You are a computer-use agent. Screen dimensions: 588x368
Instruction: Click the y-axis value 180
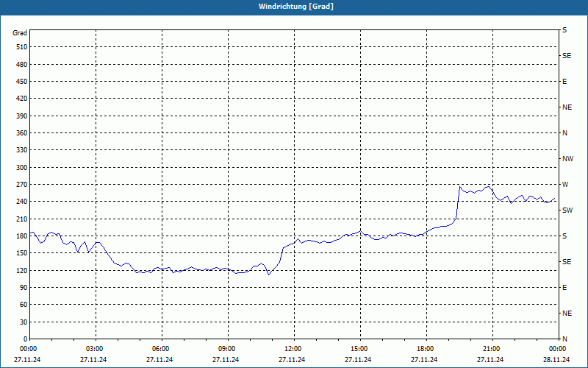(21, 236)
